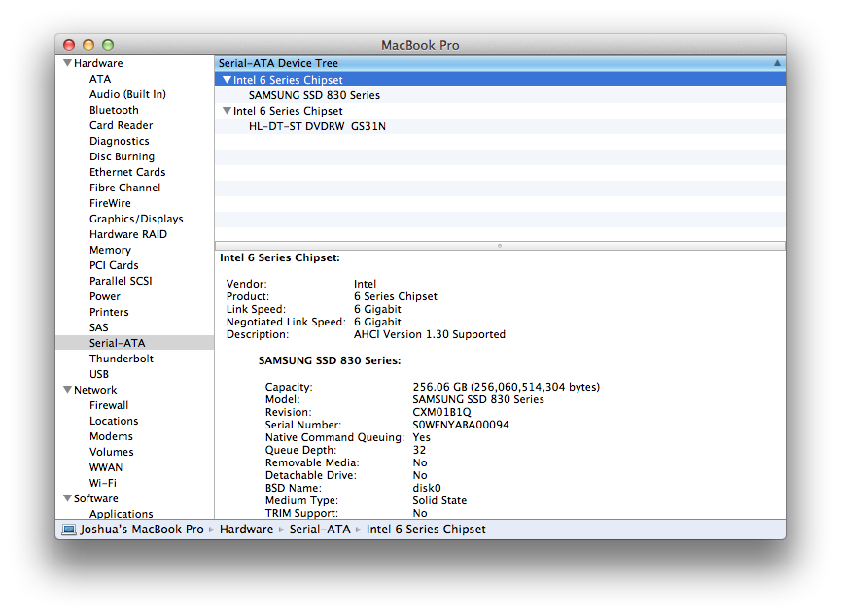Select Locations under Network

click(x=114, y=421)
